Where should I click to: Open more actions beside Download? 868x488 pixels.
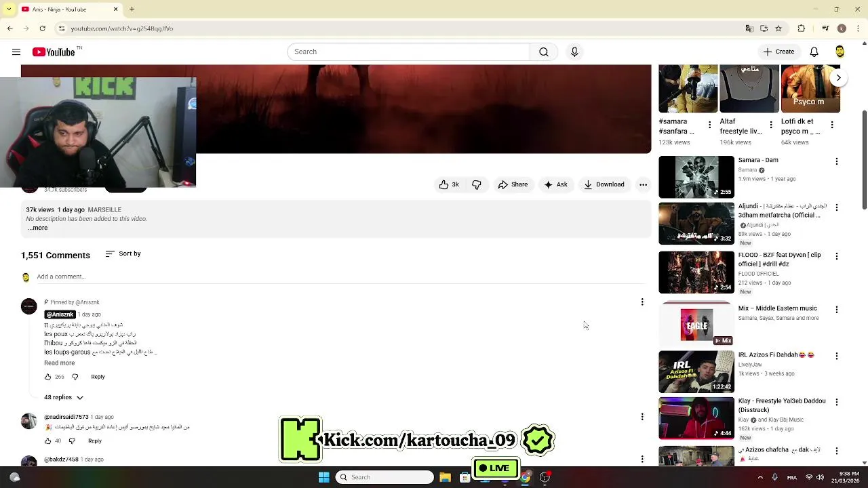pyautogui.click(x=643, y=184)
